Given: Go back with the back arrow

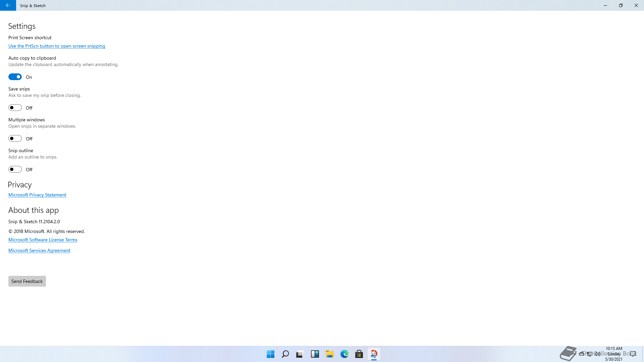Looking at the screenshot, I should click(8, 5).
